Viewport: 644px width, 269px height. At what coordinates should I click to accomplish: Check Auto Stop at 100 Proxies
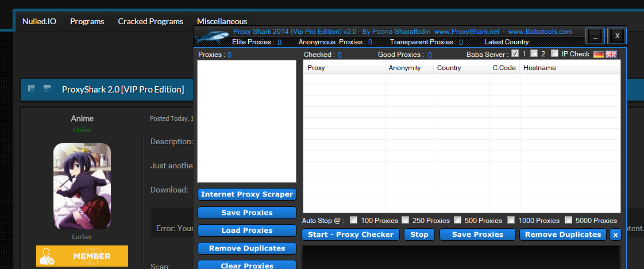[353, 220]
